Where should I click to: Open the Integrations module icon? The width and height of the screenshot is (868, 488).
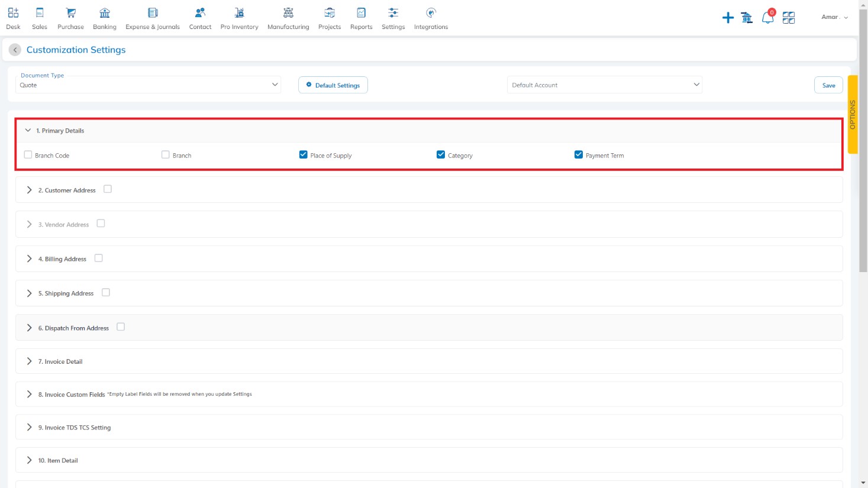point(431,13)
